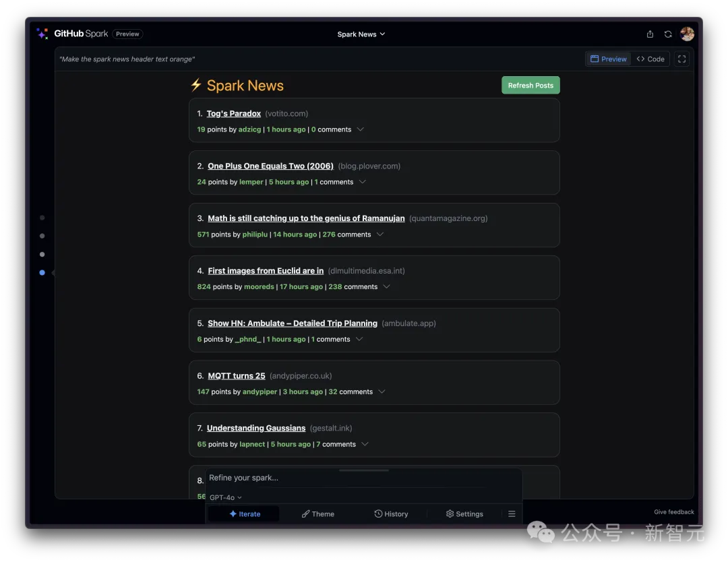The image size is (728, 562).
Task: Click the 32 comments count
Action: (351, 392)
